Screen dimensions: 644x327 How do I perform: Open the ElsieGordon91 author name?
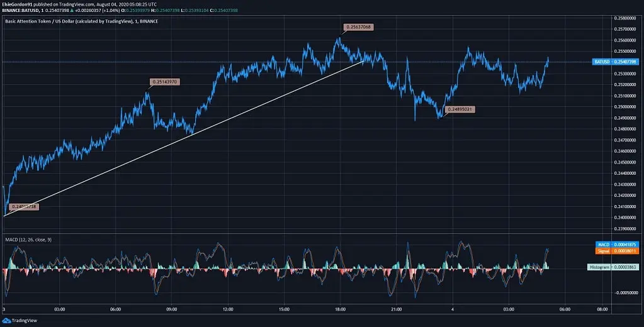17,4
